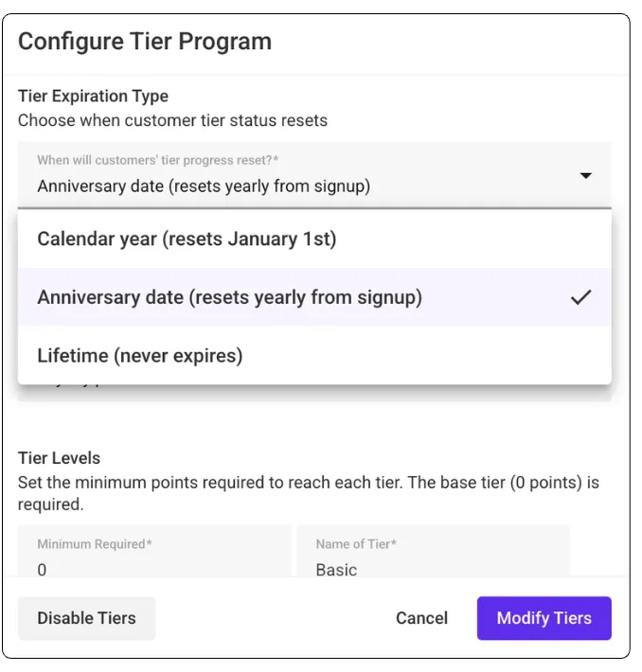Viewport: 642px width, 672px height.
Task: Click the checkmark icon beside Anniversary date
Action: [580, 297]
